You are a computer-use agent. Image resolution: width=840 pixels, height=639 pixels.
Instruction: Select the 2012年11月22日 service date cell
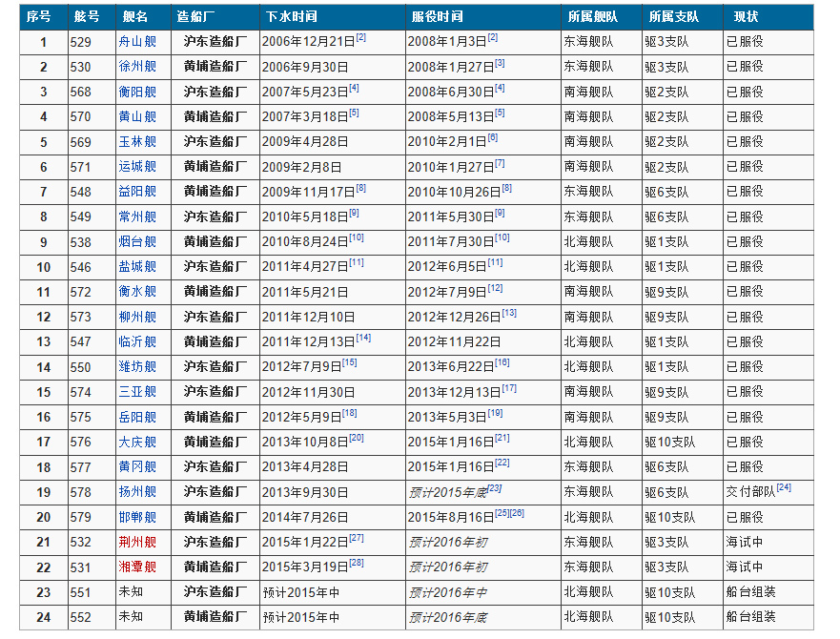tap(483, 342)
